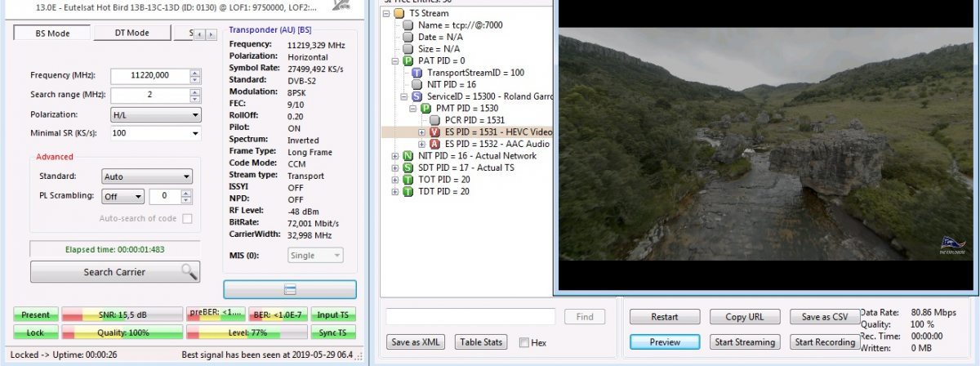This screenshot has width=980, height=366.
Task: Click the green S icon of SDT PID = 17
Action: click(x=408, y=167)
